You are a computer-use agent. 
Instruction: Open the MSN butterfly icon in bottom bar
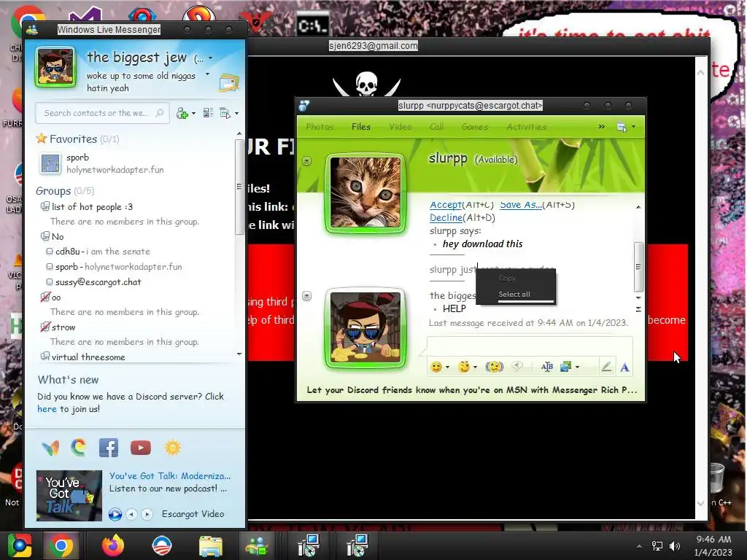coord(50,448)
